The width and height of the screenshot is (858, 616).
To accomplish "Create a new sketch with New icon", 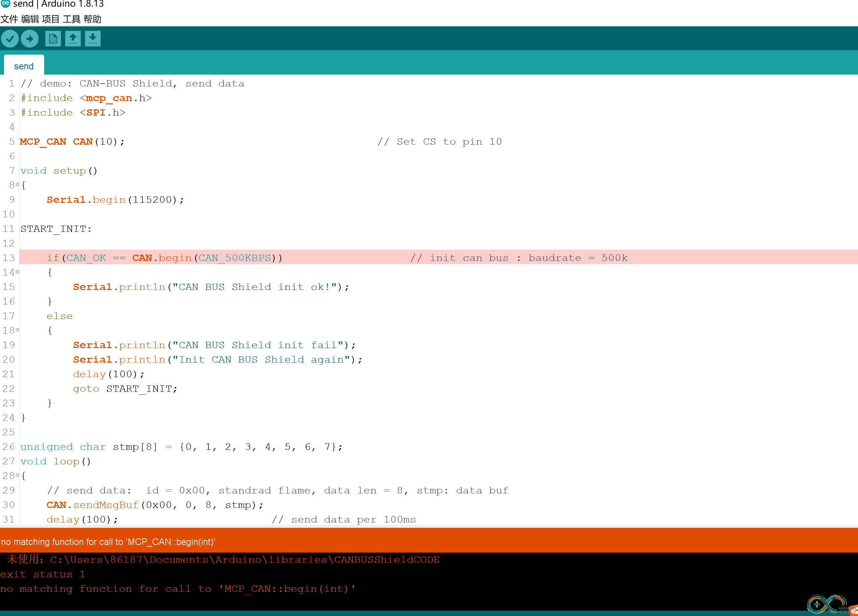I will click(x=53, y=39).
